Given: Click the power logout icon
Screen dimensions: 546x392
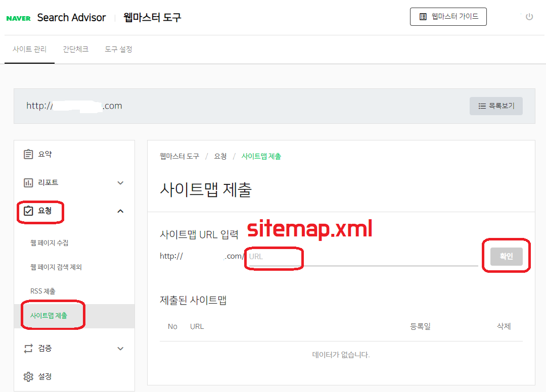Looking at the screenshot, I should coord(529,17).
